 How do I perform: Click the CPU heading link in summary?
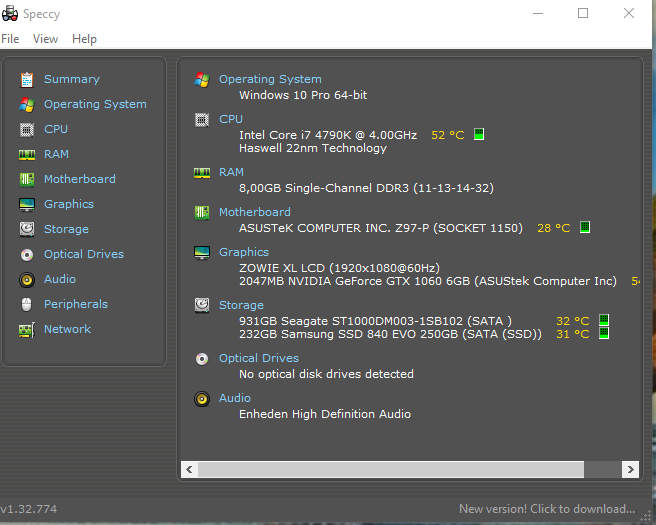pyautogui.click(x=231, y=119)
